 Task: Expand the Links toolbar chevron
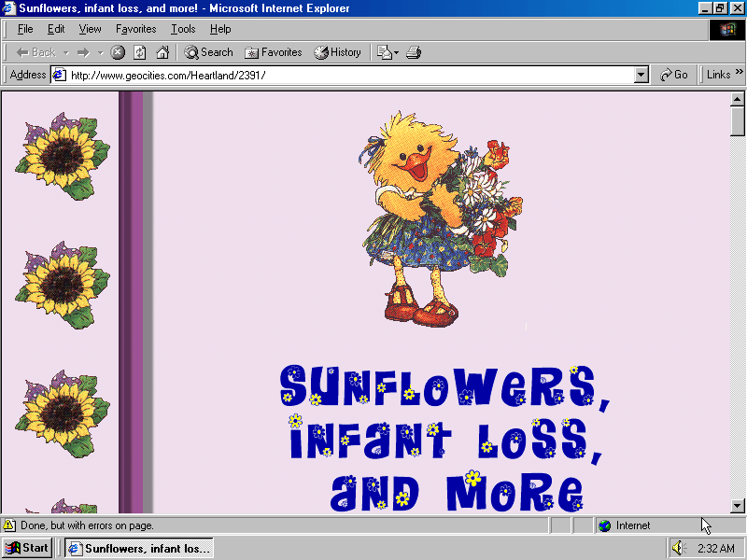[738, 75]
